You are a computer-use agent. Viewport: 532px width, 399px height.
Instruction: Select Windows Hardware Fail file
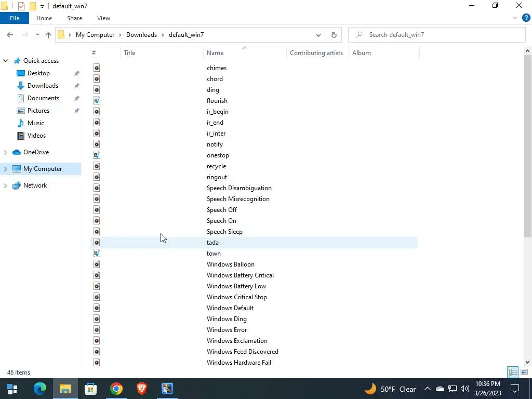tap(238, 362)
